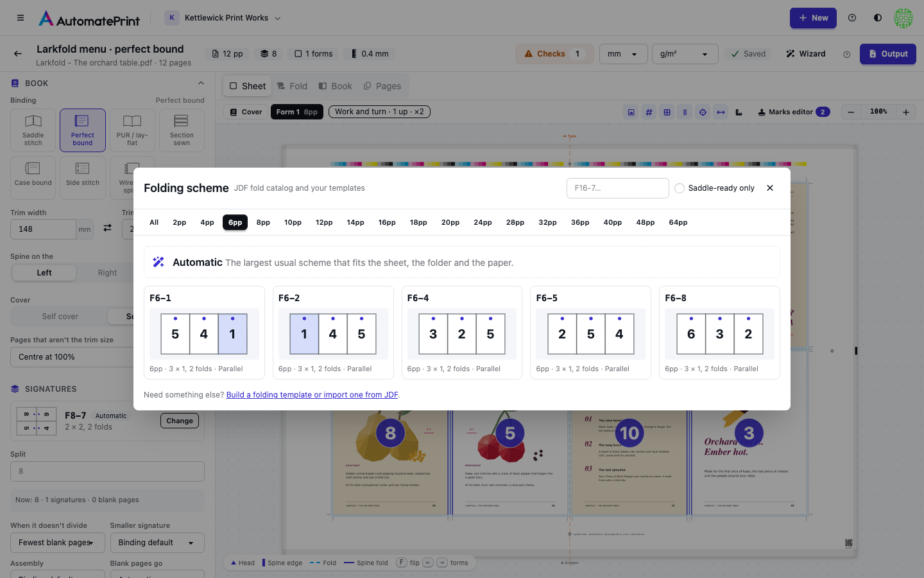Open the Binding default dropdown
Image resolution: width=924 pixels, height=578 pixels.
(x=157, y=543)
